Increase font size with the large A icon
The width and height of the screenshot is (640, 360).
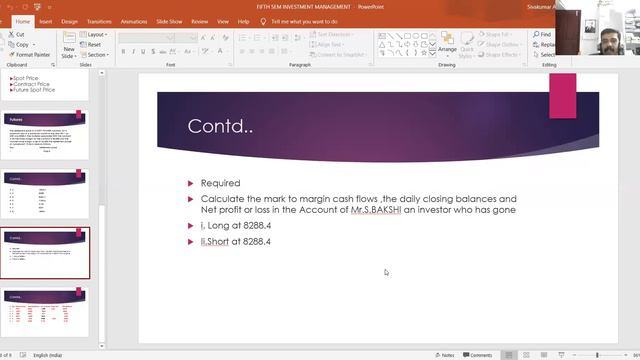pyautogui.click(x=203, y=38)
